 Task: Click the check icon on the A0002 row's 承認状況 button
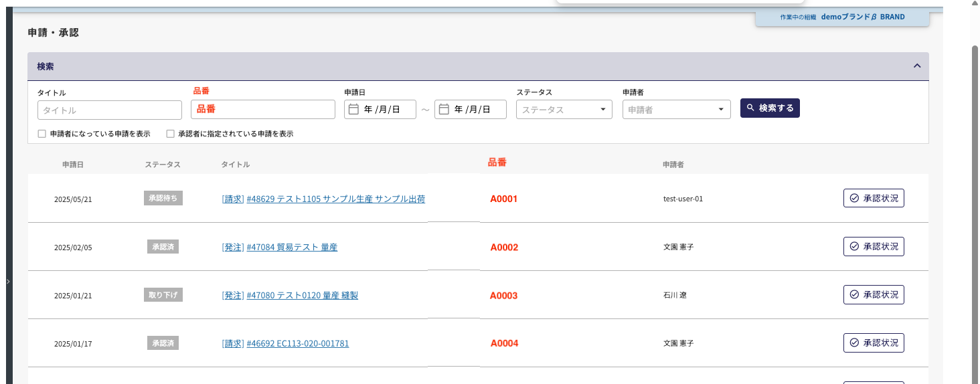(x=854, y=247)
